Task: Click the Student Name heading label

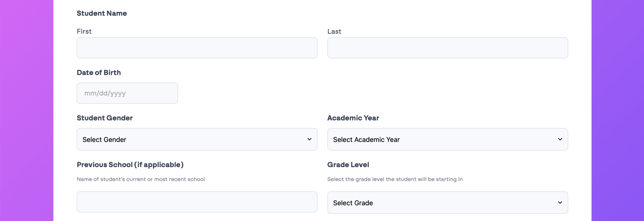Action: click(102, 13)
